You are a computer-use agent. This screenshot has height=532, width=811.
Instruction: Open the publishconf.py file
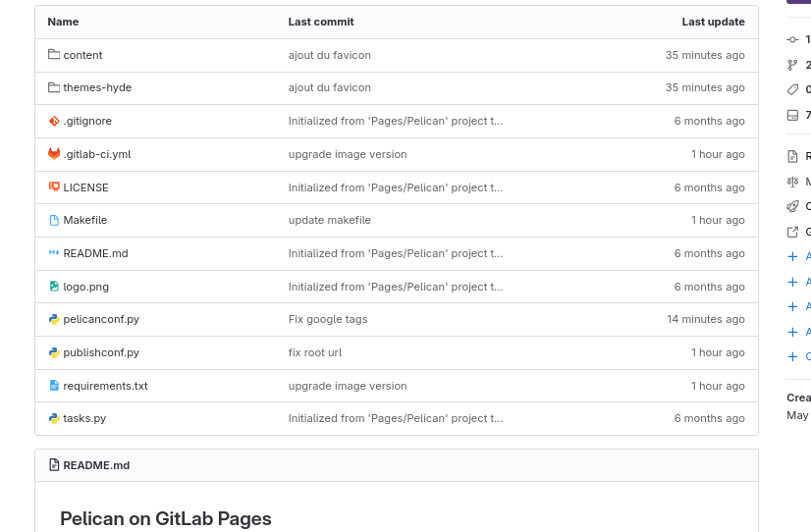[x=101, y=352]
